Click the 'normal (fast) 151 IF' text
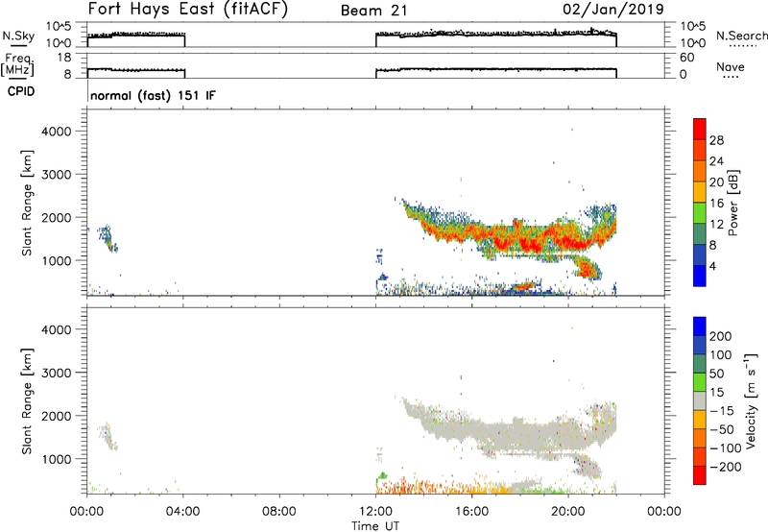Viewport: 768px width, 532px height. click(153, 95)
